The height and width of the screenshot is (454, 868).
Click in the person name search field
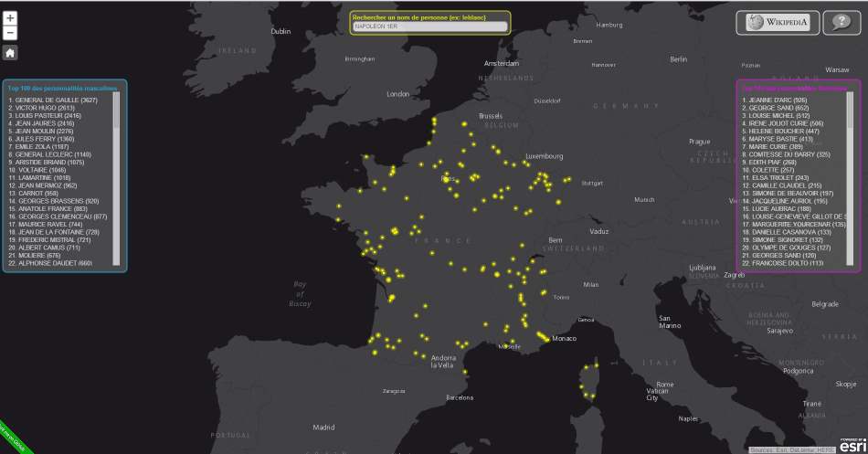click(x=429, y=26)
